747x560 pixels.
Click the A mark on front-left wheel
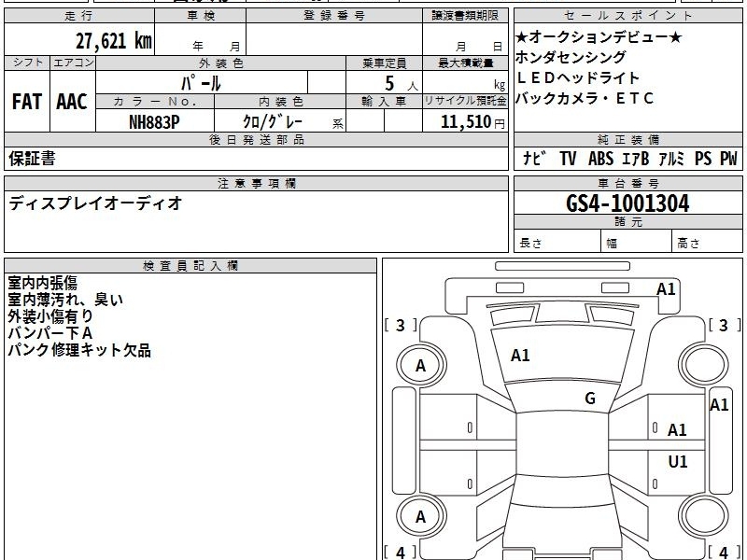click(x=421, y=366)
